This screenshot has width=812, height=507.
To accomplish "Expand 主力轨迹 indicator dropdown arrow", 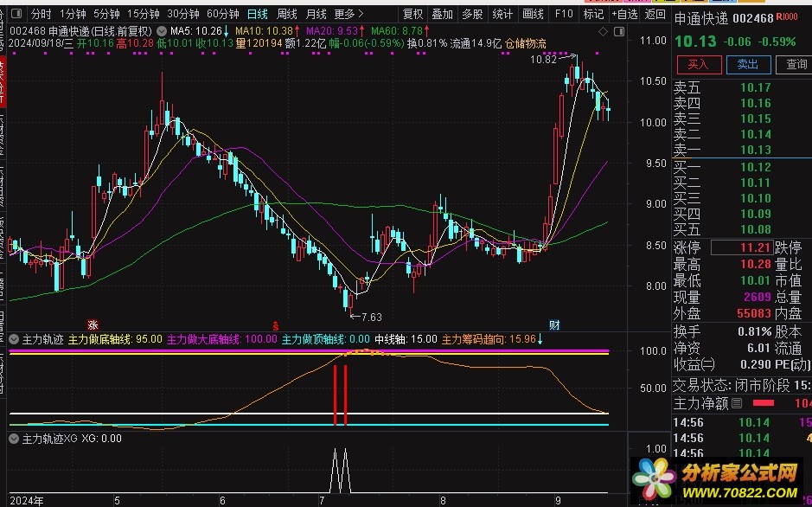I will [x=14, y=340].
